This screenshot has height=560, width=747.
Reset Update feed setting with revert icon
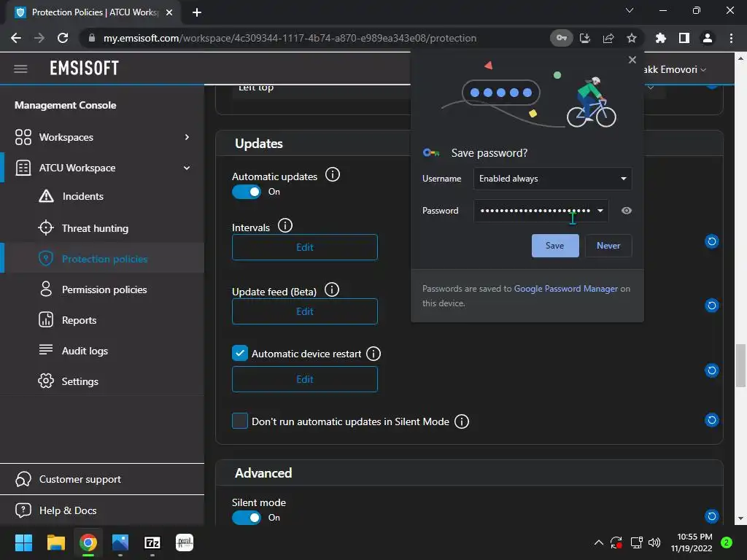tap(712, 306)
